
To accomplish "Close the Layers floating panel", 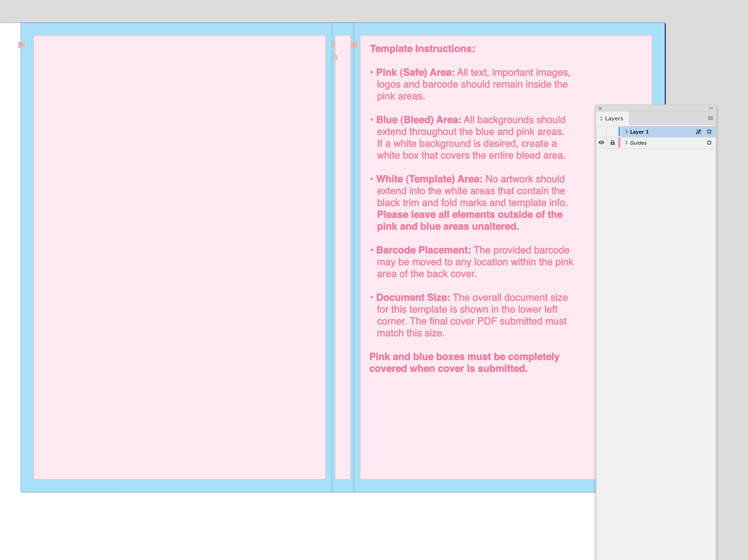I will 600,109.
